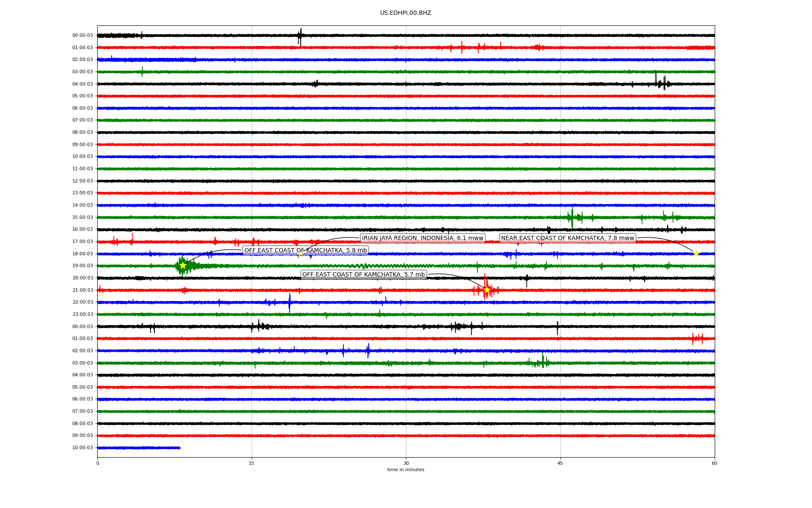
Task: Select the IRIAN JAYA REGION annotation label
Action: tap(422, 238)
